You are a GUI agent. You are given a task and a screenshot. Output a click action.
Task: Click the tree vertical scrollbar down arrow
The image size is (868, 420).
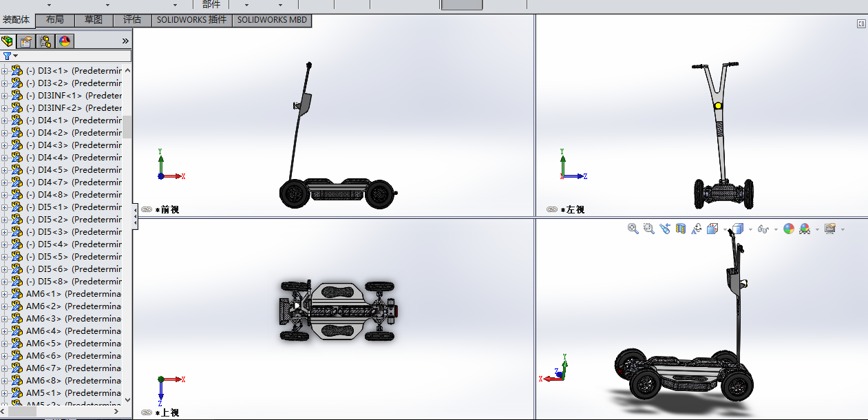(127, 399)
